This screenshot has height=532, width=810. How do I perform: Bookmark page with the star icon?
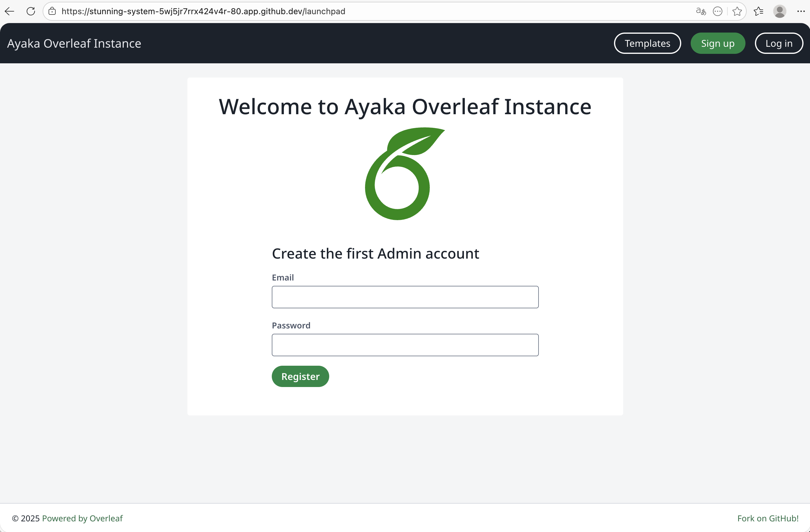737,11
